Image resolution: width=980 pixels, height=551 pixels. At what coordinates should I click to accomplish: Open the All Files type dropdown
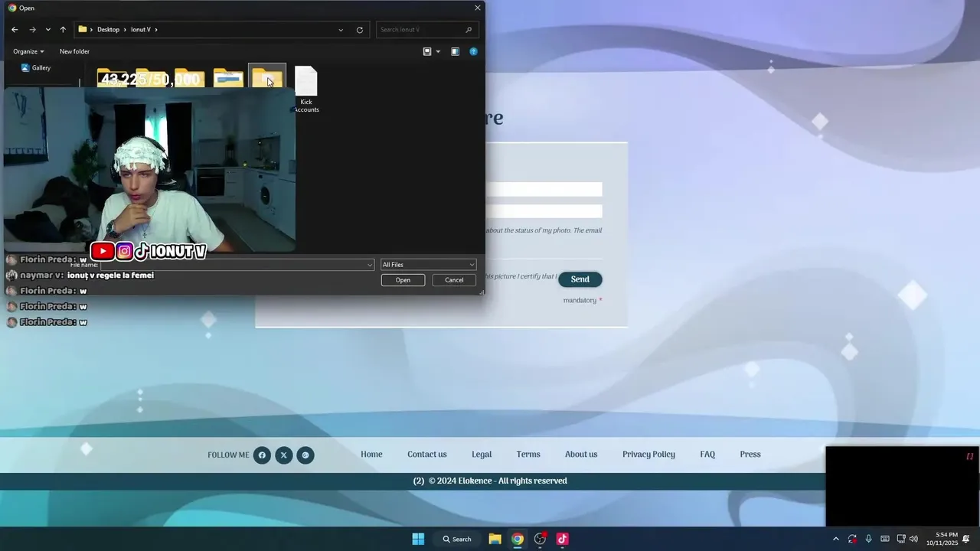428,265
